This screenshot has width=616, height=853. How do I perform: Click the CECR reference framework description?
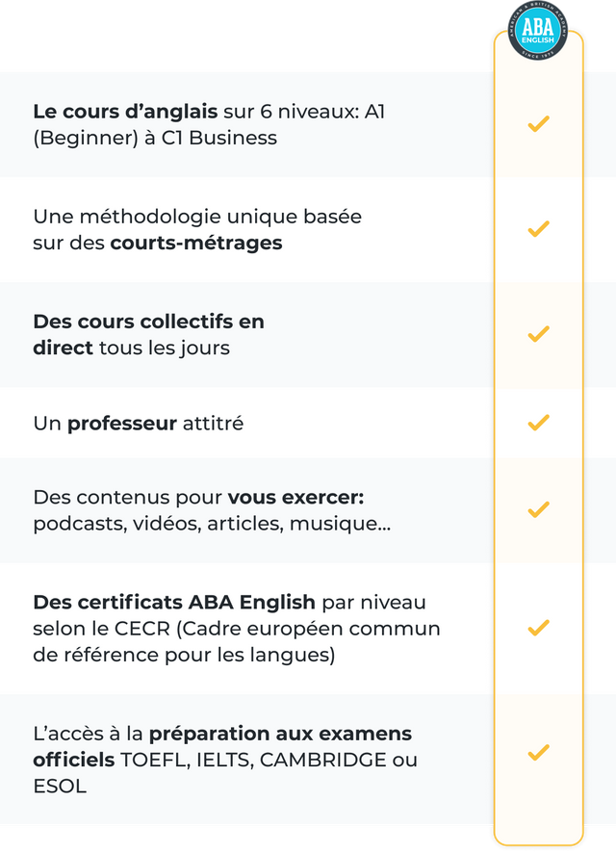click(237, 642)
